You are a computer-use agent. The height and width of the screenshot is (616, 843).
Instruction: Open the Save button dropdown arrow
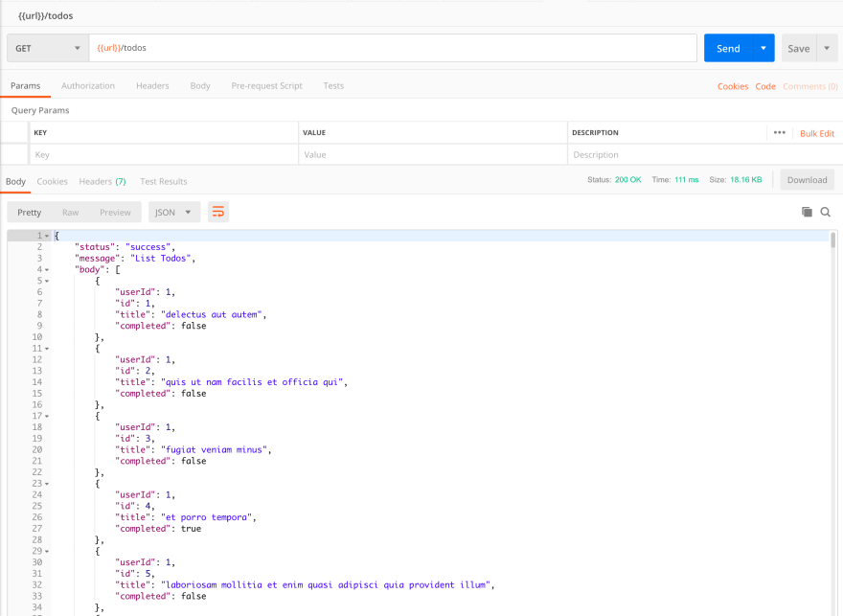pos(827,48)
